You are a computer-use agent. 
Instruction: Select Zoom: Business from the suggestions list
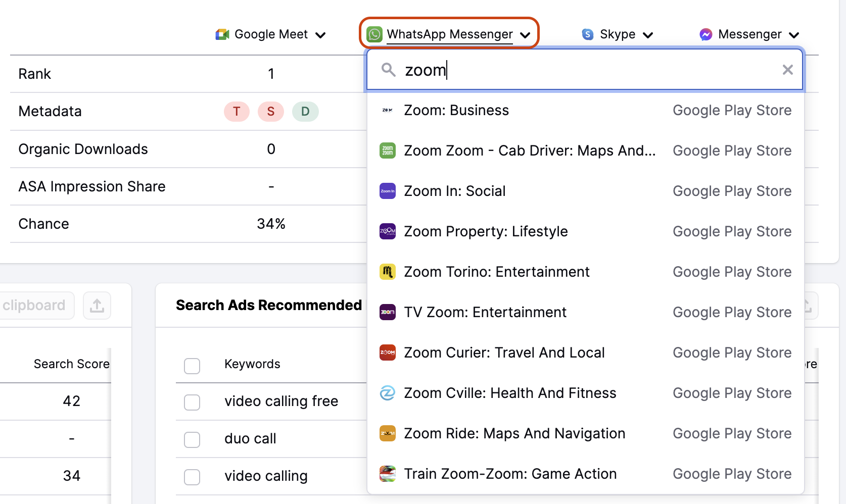click(456, 110)
